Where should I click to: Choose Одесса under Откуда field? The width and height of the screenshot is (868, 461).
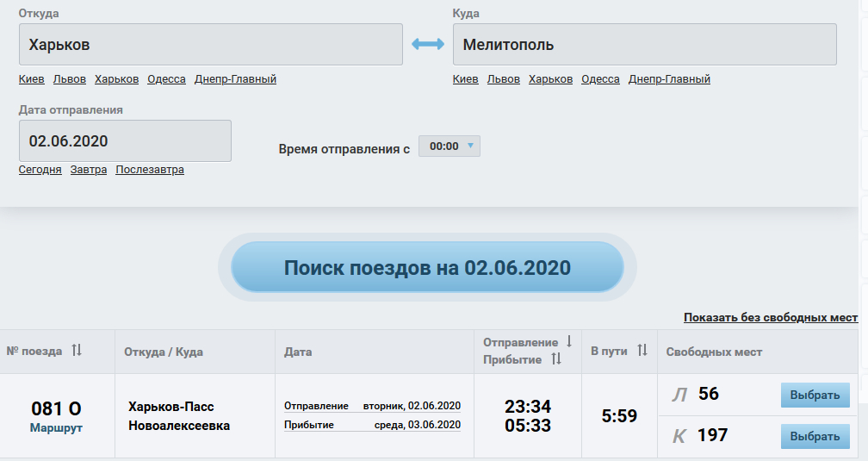[167, 79]
